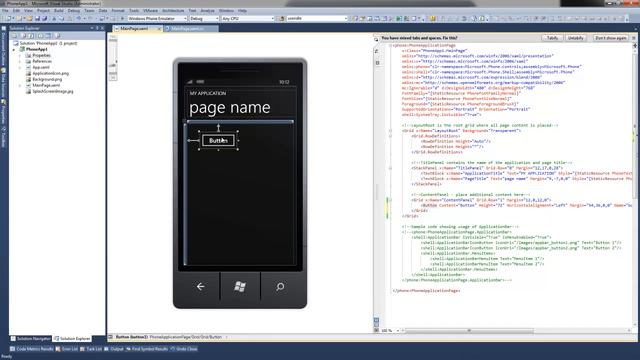Click Untabify in the info bar
This screenshot has width=640, height=360.
[x=576, y=38]
